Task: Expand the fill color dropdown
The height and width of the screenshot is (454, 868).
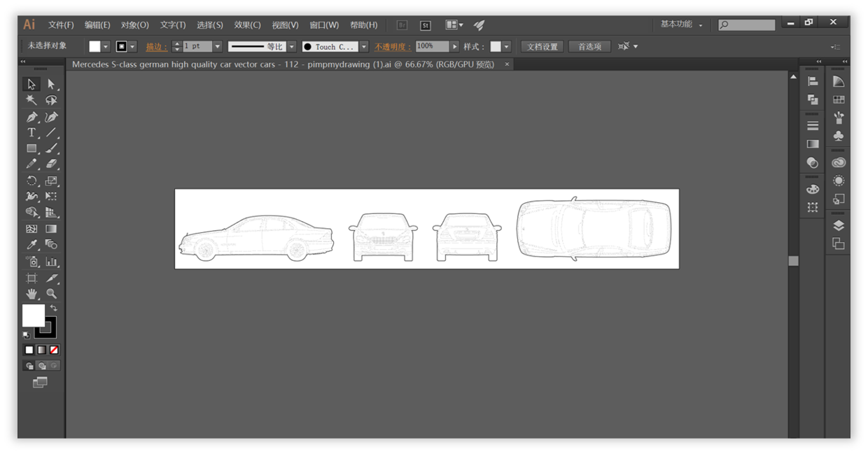Action: pyautogui.click(x=106, y=47)
